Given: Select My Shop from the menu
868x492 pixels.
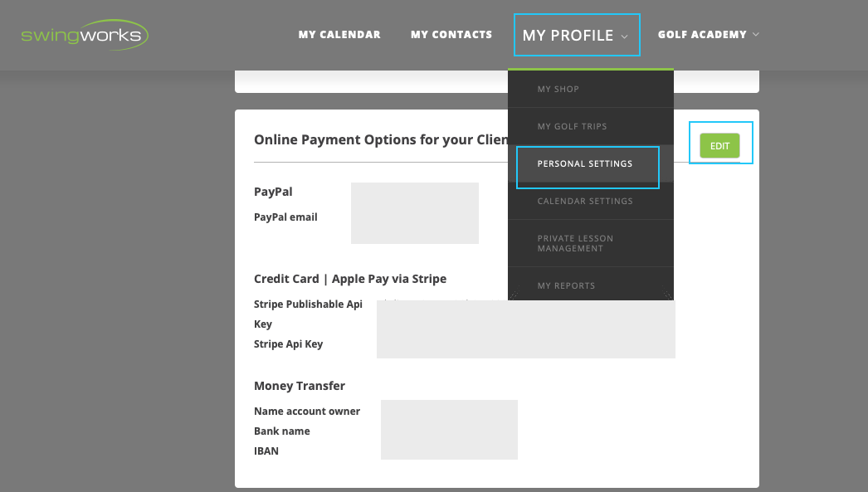Looking at the screenshot, I should (x=558, y=89).
